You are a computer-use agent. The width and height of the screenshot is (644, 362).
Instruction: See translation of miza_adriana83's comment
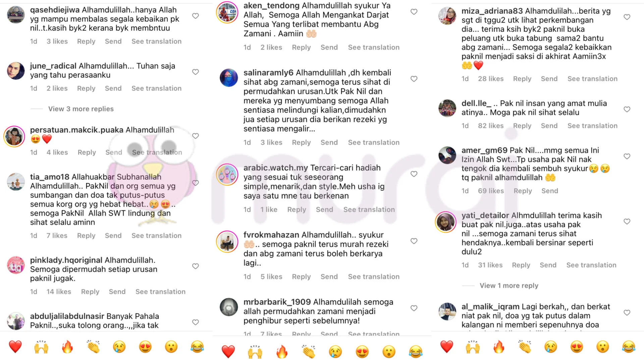(592, 79)
